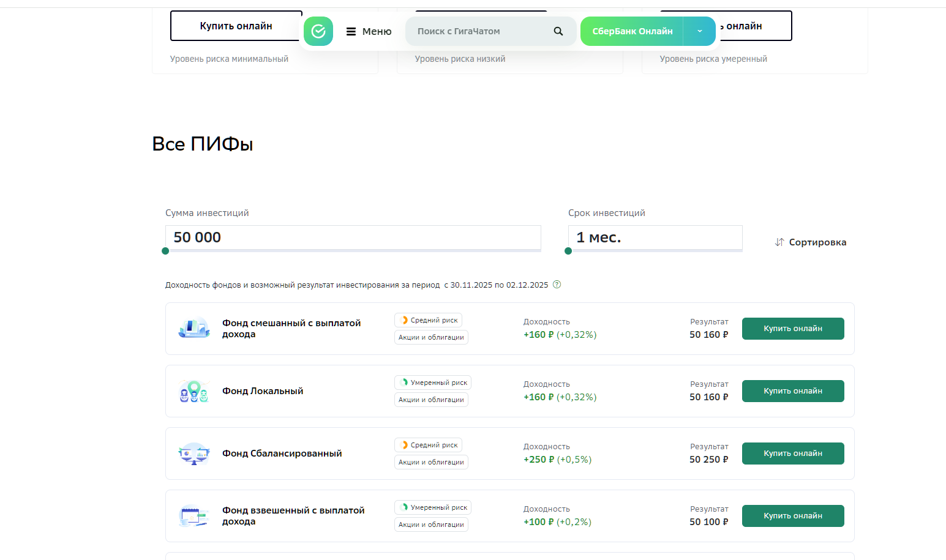
Task: Open СберБанк Онлайн login
Action: tap(632, 31)
